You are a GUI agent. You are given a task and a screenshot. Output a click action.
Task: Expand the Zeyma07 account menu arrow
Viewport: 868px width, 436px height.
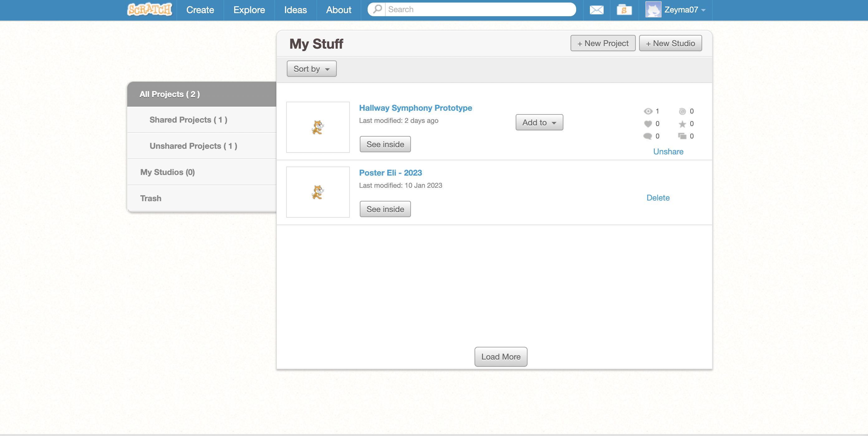[704, 10]
